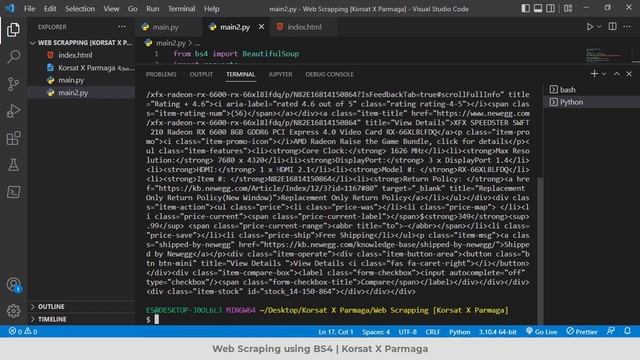640x360 pixels.
Task: Open the Jupyter panel tab
Action: (x=280, y=74)
